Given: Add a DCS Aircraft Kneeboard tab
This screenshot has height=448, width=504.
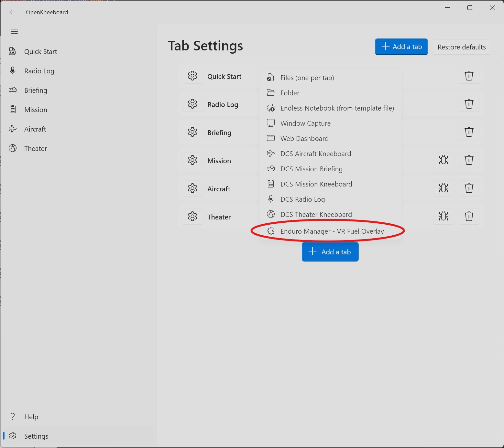Looking at the screenshot, I should 330,154.
